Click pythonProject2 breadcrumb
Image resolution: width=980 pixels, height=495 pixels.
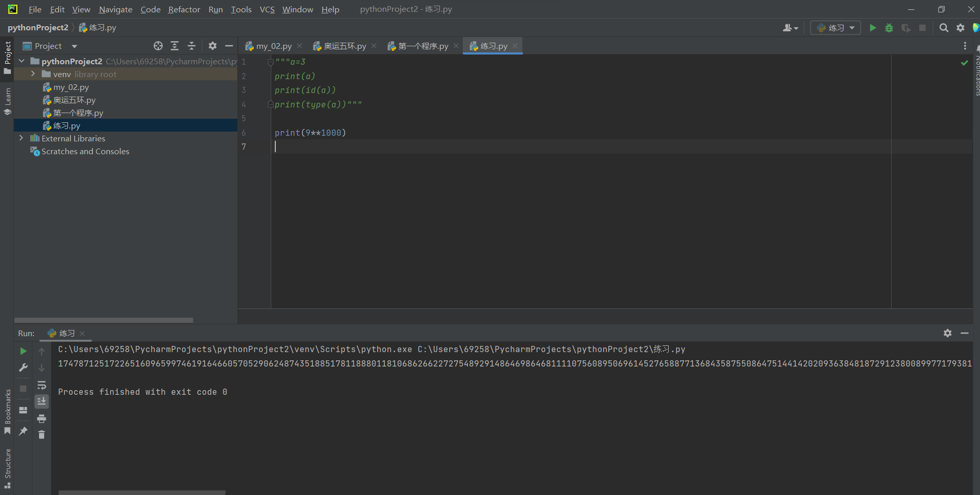point(38,27)
